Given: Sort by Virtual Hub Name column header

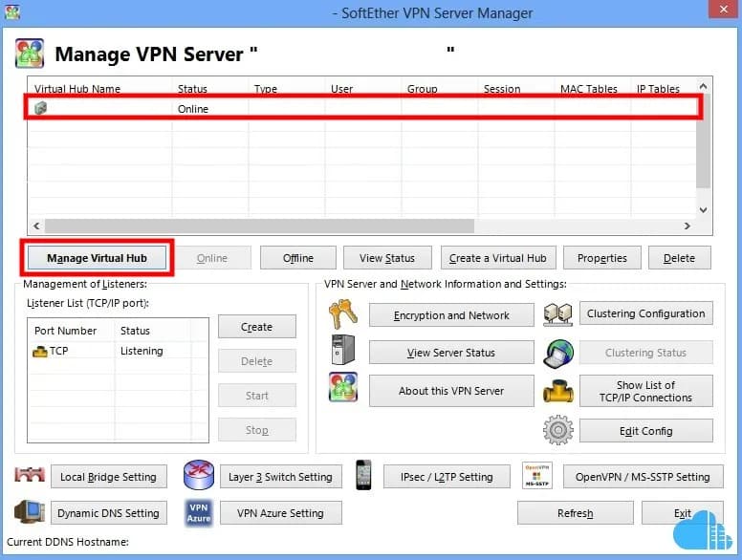Looking at the screenshot, I should point(100,88).
